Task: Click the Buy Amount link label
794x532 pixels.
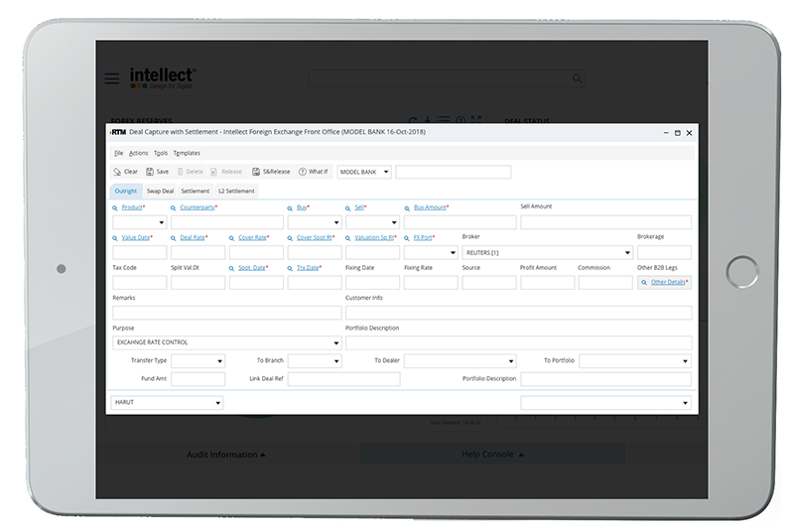Action: click(430, 207)
